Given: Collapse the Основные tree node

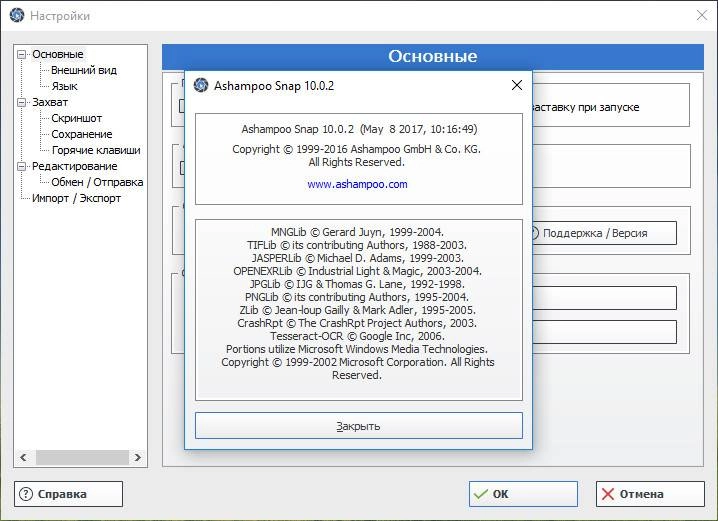Looking at the screenshot, I should [x=22, y=54].
